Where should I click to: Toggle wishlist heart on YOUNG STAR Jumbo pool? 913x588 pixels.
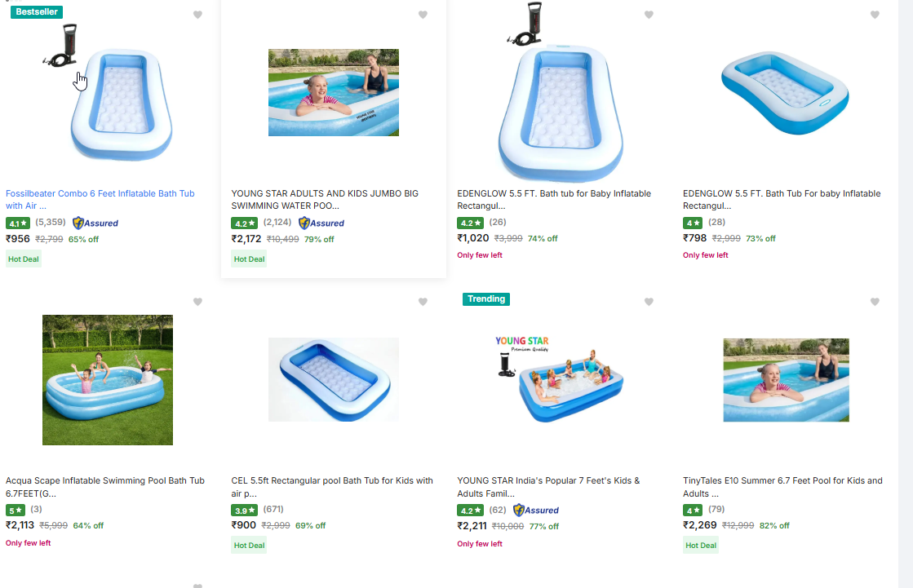tap(423, 15)
